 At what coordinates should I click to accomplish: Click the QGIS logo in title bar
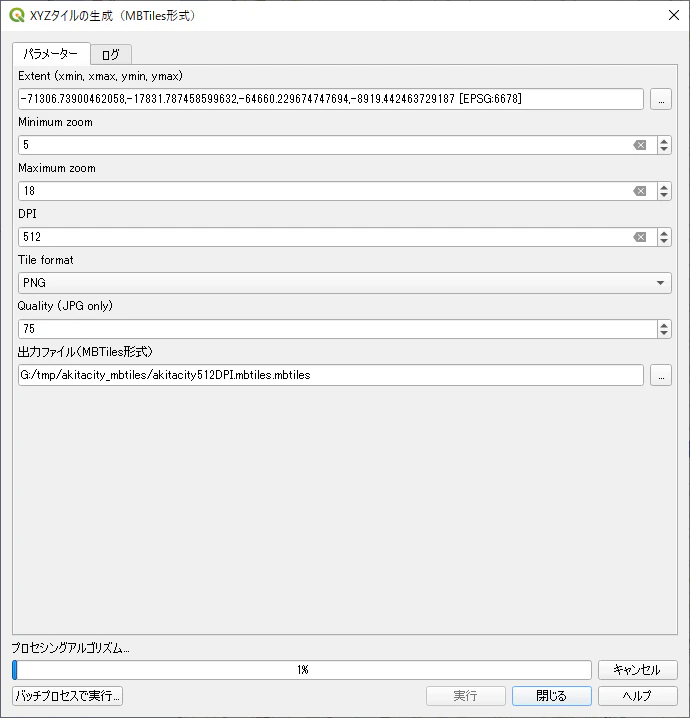(x=16, y=15)
